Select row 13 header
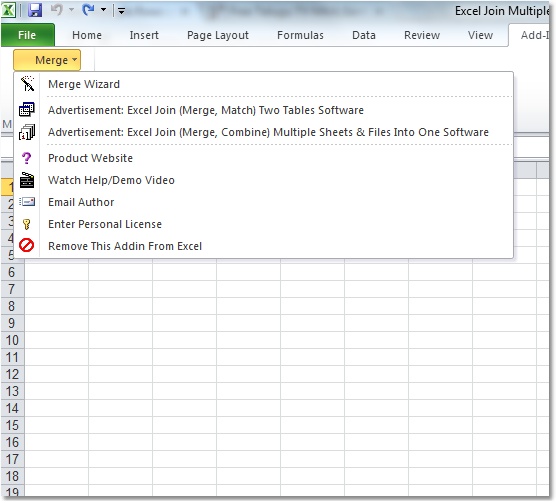 coord(12,391)
